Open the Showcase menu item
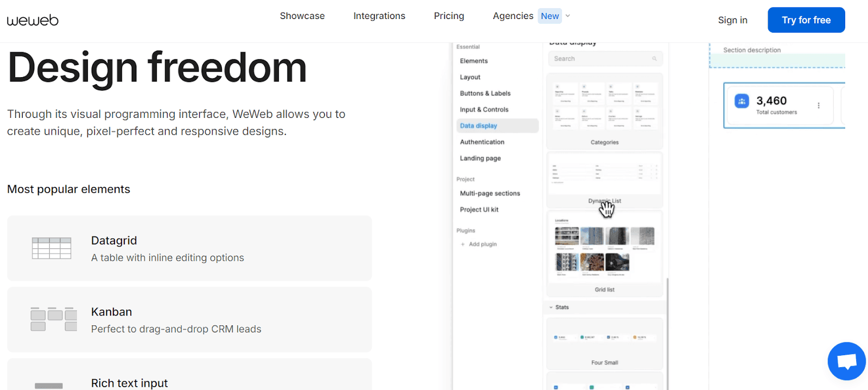The width and height of the screenshot is (868, 390). tap(302, 16)
